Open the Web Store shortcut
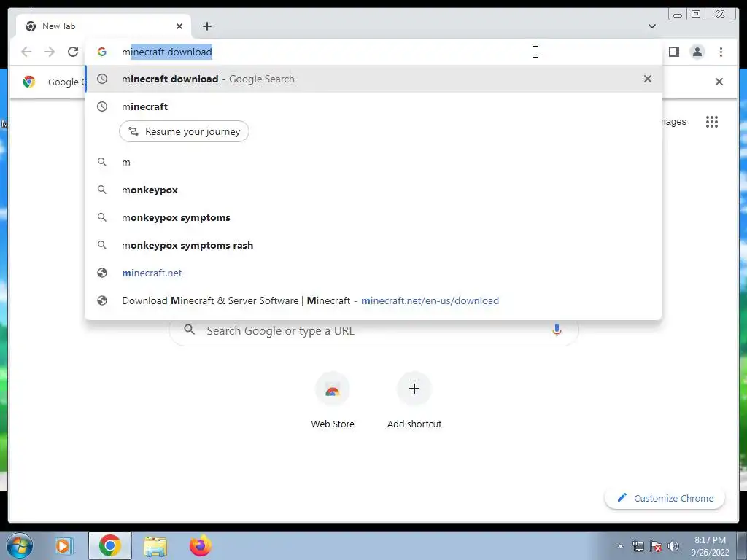Image resolution: width=747 pixels, height=560 pixels. click(x=333, y=400)
